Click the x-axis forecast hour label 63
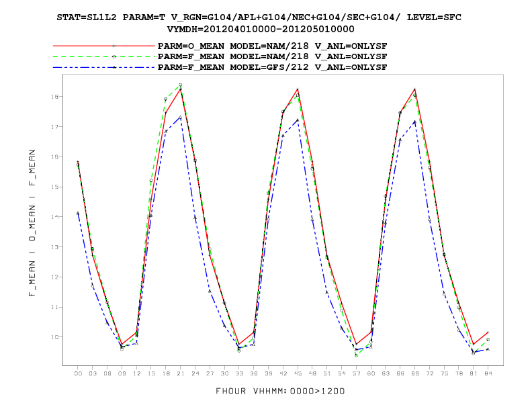The image size is (532, 411). pos(386,373)
